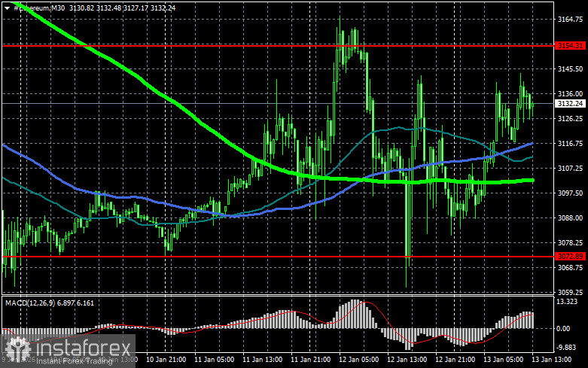
Task: Click price scale value 3126.25
Action: point(570,118)
